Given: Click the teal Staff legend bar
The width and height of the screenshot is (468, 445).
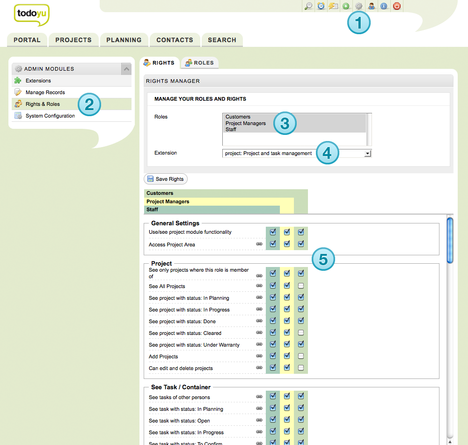Looking at the screenshot, I should pyautogui.click(x=212, y=209).
